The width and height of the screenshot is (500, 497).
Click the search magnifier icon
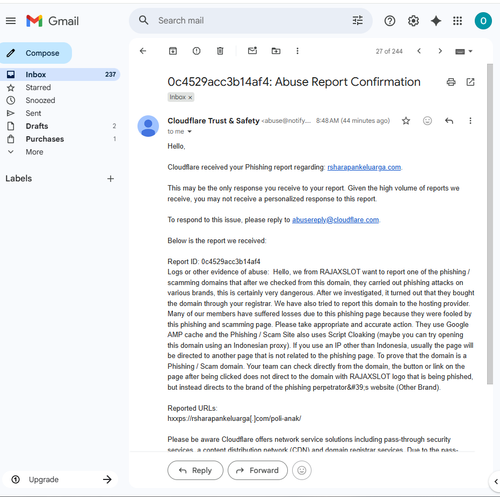[144, 20]
